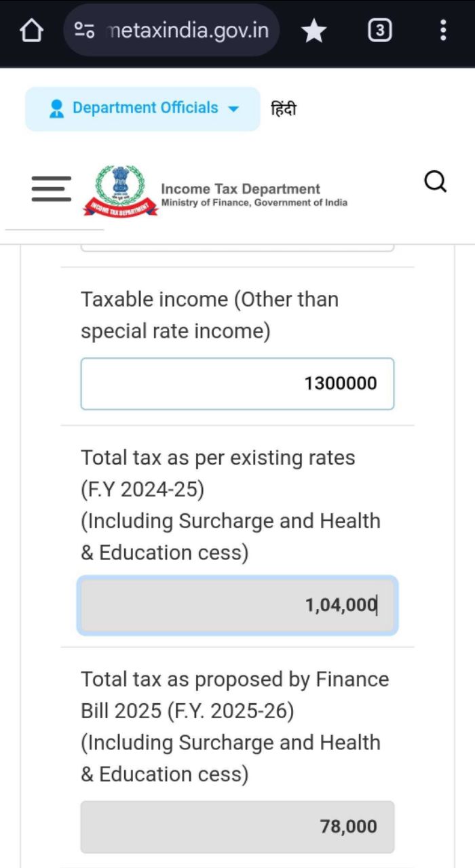Screen dimensions: 475x868
Task: Open the hamburger navigation menu
Action: point(51,189)
